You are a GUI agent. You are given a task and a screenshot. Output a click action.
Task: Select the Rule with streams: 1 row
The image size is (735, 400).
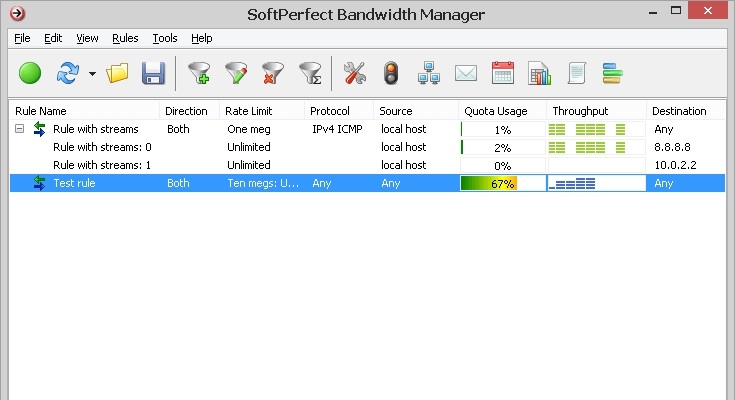pyautogui.click(x=368, y=165)
